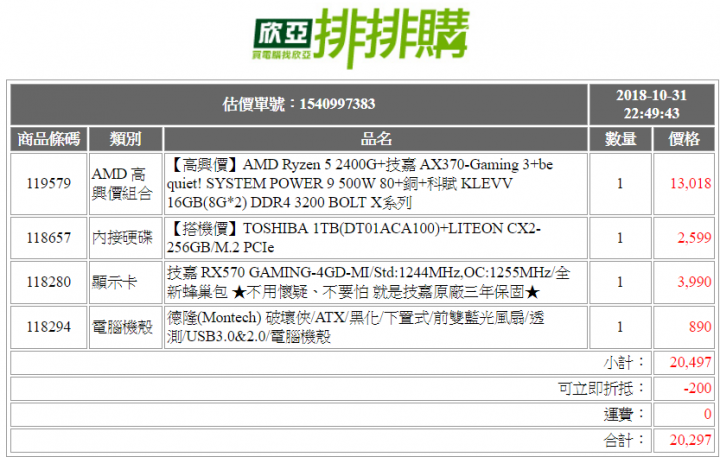This screenshot has width=720, height=457.
Task: Select product code 118657
Action: 49,238
